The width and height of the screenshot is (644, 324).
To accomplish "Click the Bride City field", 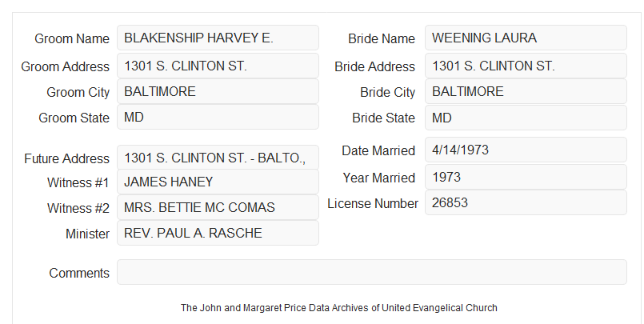I will point(526,91).
